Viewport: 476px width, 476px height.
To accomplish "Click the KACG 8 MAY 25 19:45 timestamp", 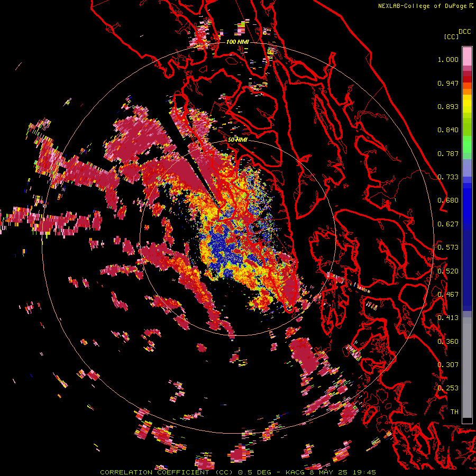I will tap(331, 472).
